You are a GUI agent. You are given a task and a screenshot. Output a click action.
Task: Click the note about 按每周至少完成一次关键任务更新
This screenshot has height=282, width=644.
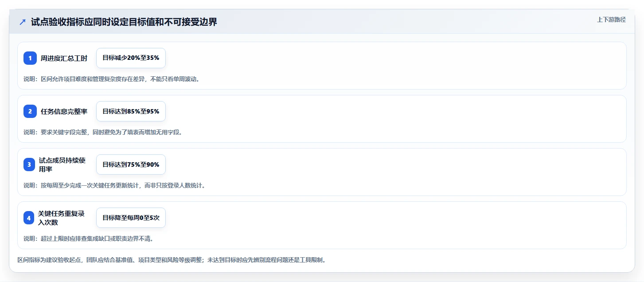(114, 185)
